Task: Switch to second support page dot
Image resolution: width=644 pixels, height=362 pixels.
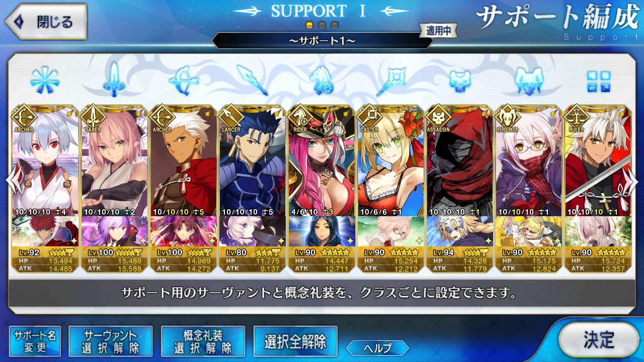Action: (x=322, y=25)
